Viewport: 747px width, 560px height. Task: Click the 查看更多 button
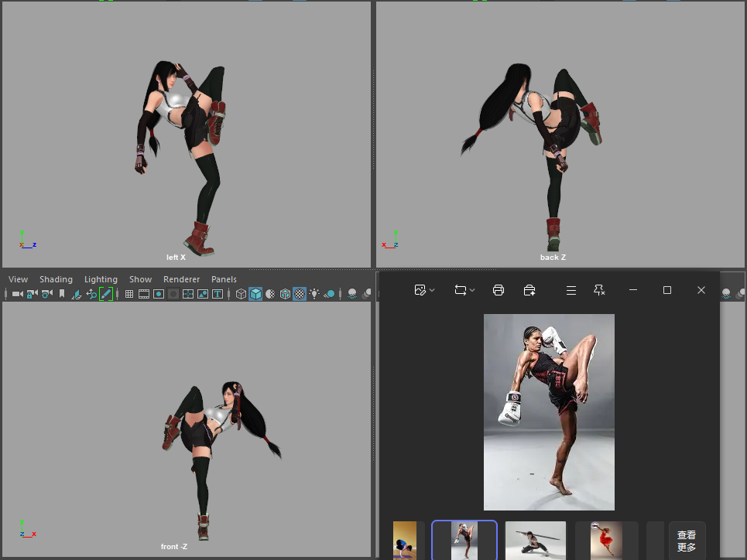(x=687, y=541)
